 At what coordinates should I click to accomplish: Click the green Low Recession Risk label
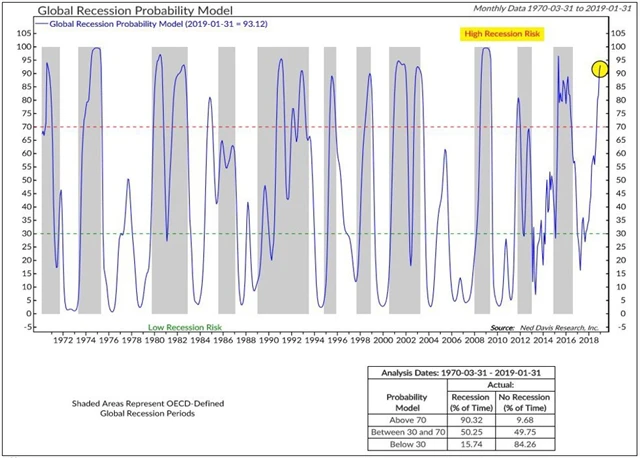(x=182, y=327)
